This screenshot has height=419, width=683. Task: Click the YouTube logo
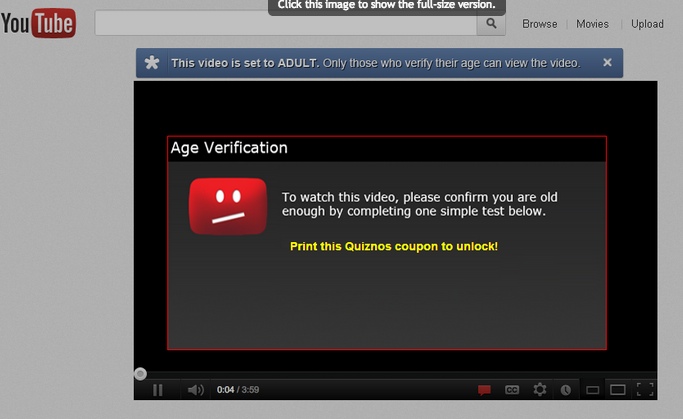point(38,23)
